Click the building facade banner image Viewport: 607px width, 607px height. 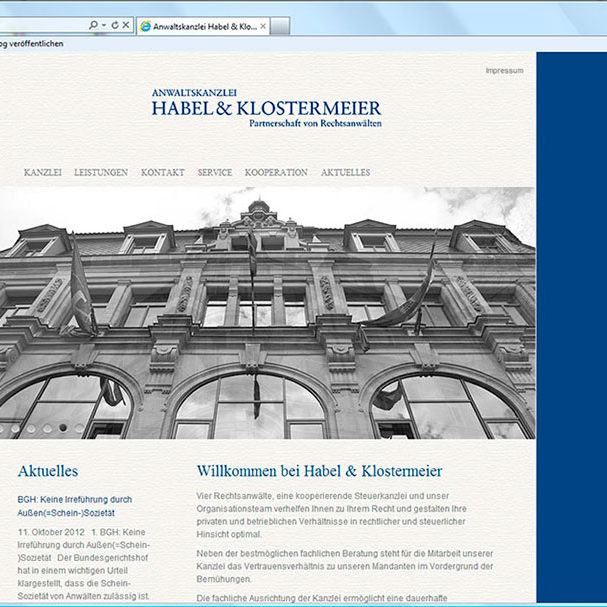pos(267,313)
